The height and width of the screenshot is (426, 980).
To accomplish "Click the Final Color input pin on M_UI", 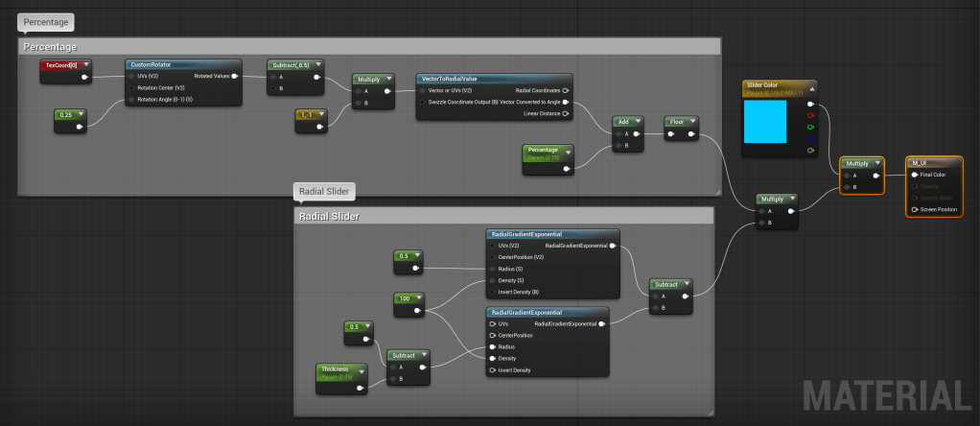I will [x=914, y=175].
